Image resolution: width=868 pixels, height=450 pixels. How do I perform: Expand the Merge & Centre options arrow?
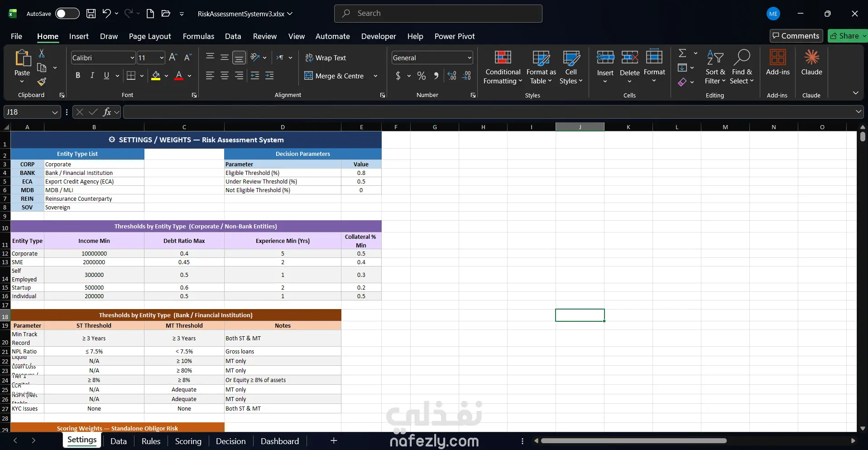(375, 76)
